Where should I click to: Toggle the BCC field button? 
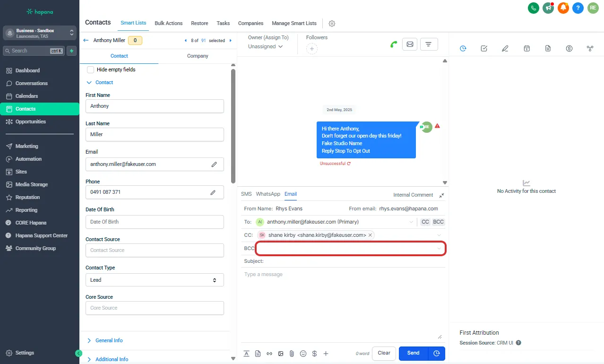[x=438, y=222]
